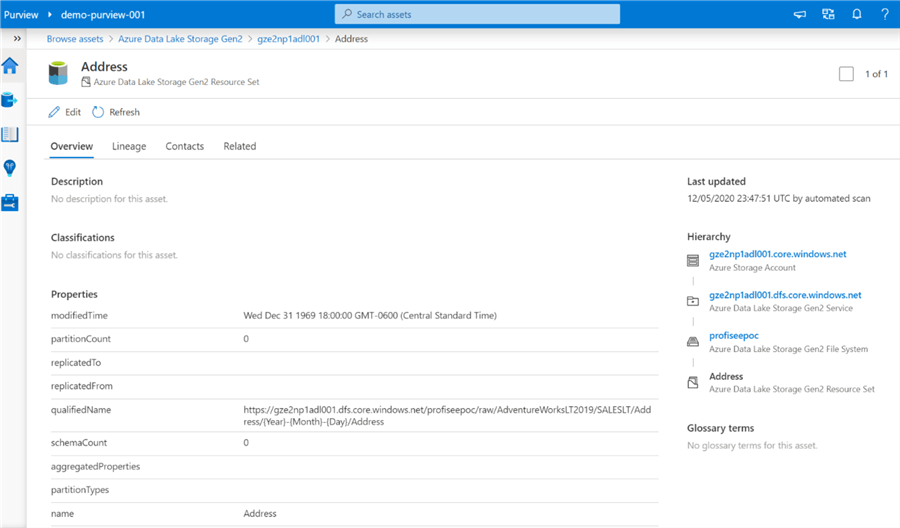The image size is (900, 528).
Task: Open the Contacts tab
Action: [184, 146]
